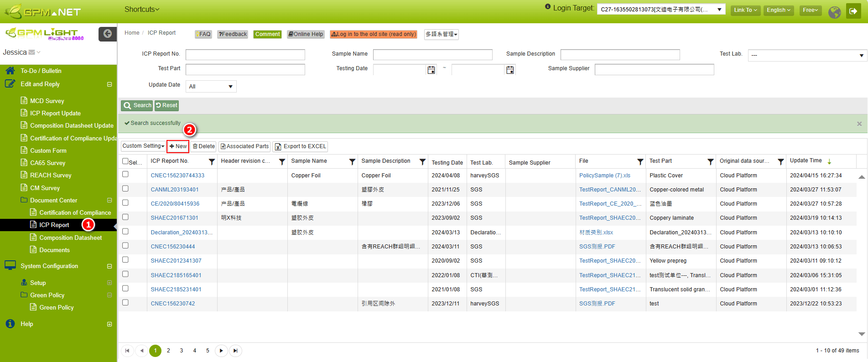
Task: Open the Login Target dropdown
Action: pos(661,10)
